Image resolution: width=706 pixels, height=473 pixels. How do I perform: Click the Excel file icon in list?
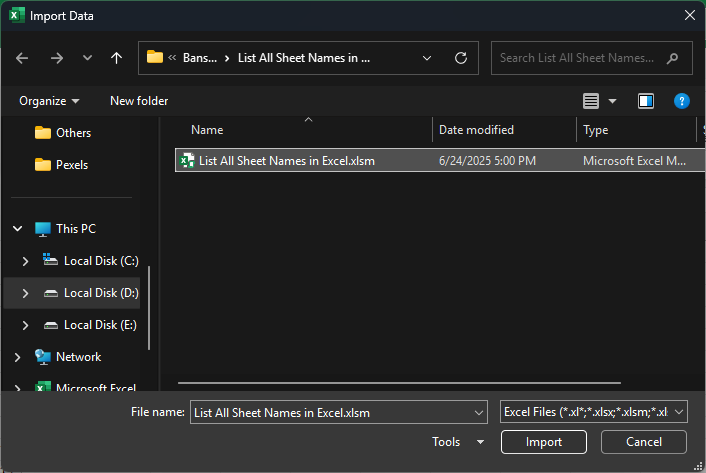[x=186, y=161]
